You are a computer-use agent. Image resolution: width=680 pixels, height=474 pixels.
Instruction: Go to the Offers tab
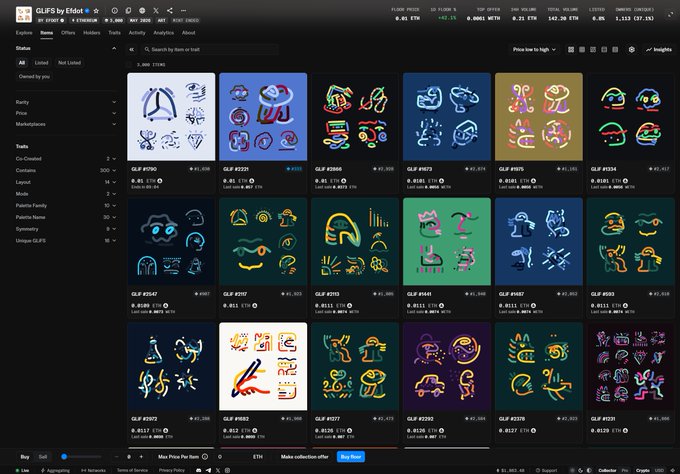[68, 33]
